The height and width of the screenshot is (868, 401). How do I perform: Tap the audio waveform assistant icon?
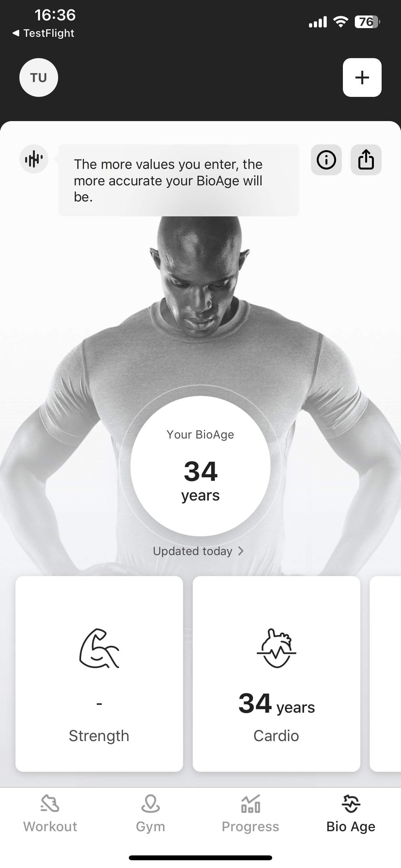click(34, 159)
